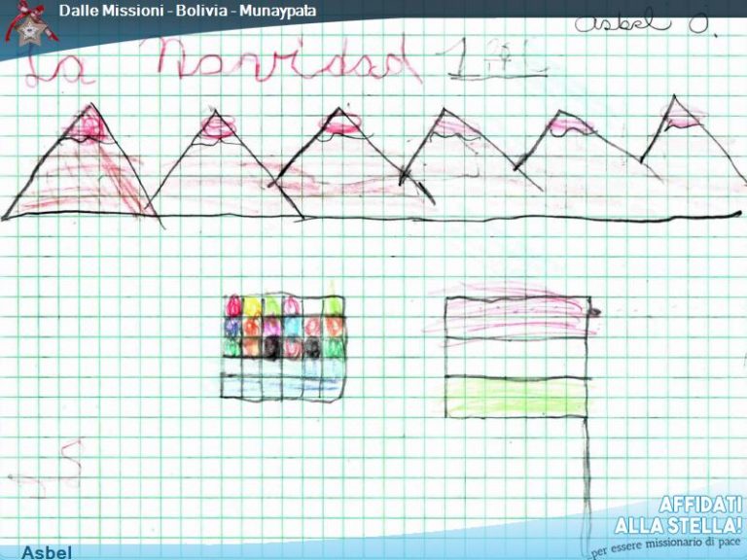Click the handwritten 'Asbel O.' signature
The width and height of the screenshot is (747, 560).
(x=644, y=21)
